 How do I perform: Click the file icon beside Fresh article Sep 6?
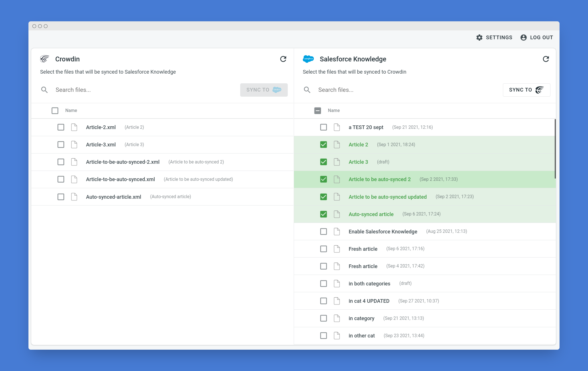tap(337, 249)
